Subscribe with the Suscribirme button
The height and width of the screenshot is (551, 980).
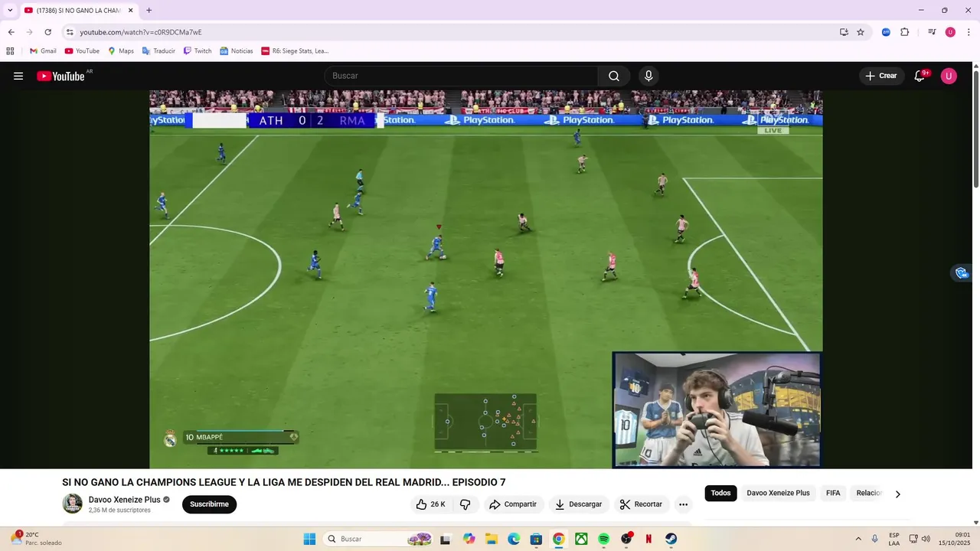point(209,504)
